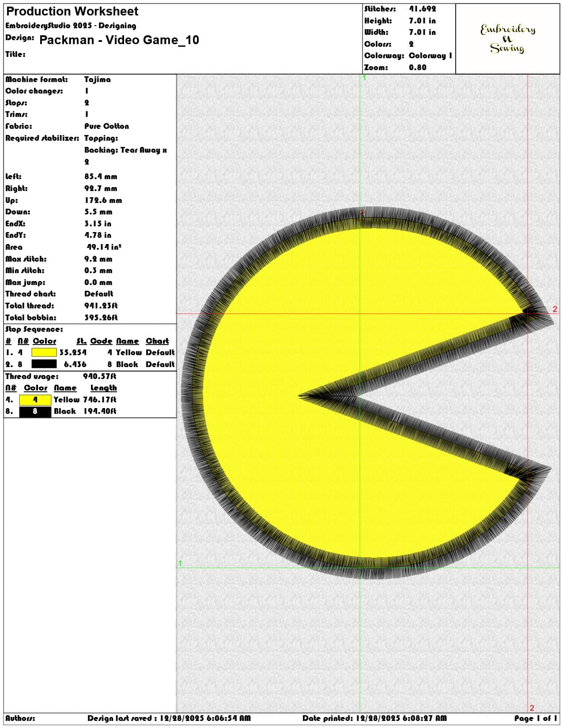The height and width of the screenshot is (728, 563).
Task: Click the black swatch in Stop Sequence
Action: [44, 364]
